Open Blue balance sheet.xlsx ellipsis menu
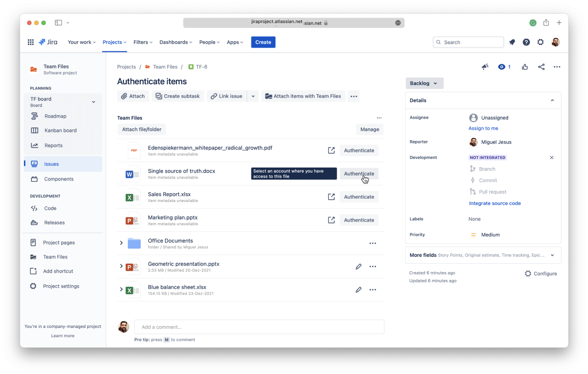588x374 pixels. tap(373, 290)
